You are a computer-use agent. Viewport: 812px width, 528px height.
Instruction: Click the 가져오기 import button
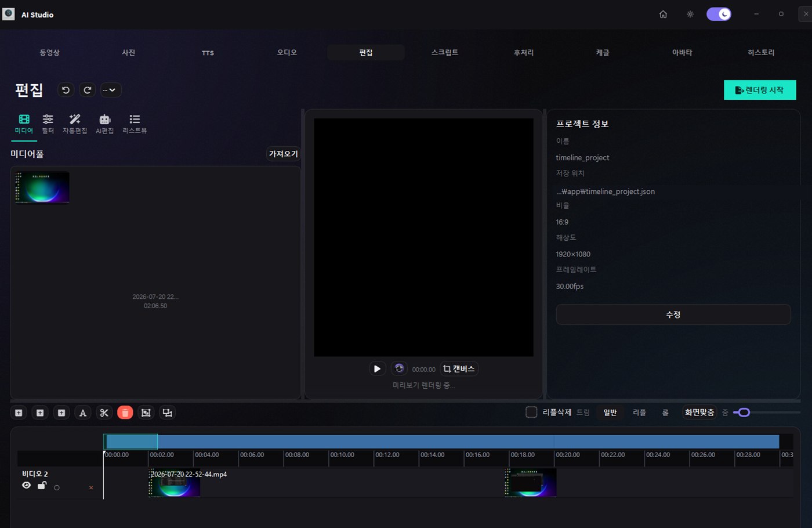(283, 154)
